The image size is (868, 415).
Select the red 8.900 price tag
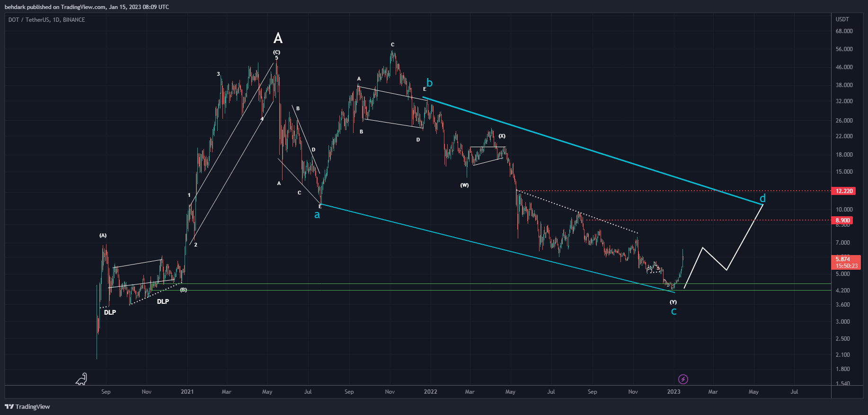click(x=842, y=221)
